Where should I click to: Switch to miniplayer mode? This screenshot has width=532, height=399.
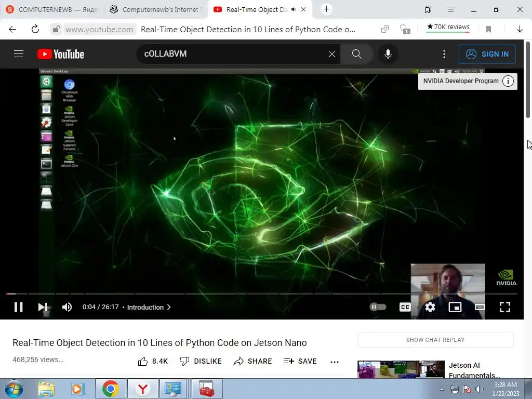tap(455, 307)
